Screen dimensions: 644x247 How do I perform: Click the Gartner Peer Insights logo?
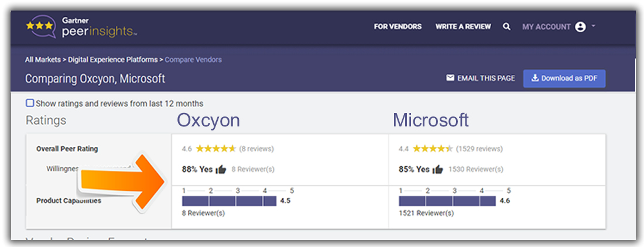pos(81,28)
